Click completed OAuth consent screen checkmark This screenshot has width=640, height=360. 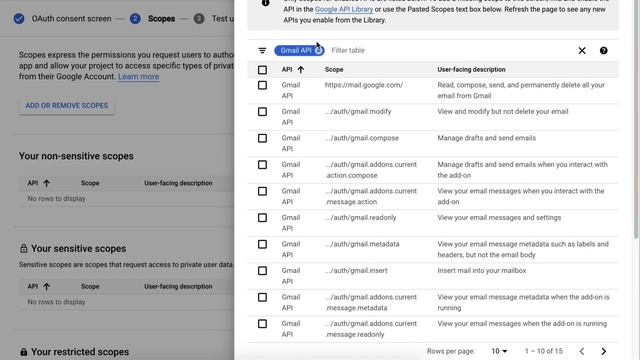[19, 19]
